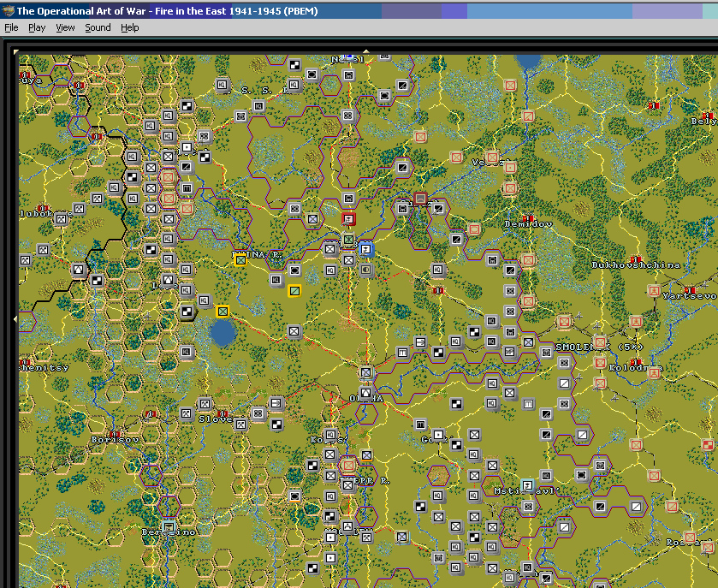Open the View menu
Image resolution: width=718 pixels, height=588 pixels.
click(65, 27)
